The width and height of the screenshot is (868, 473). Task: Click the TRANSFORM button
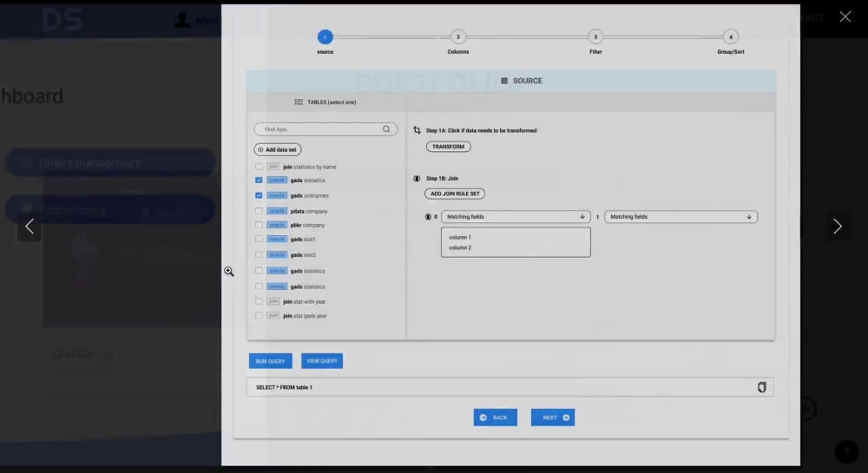[449, 147]
